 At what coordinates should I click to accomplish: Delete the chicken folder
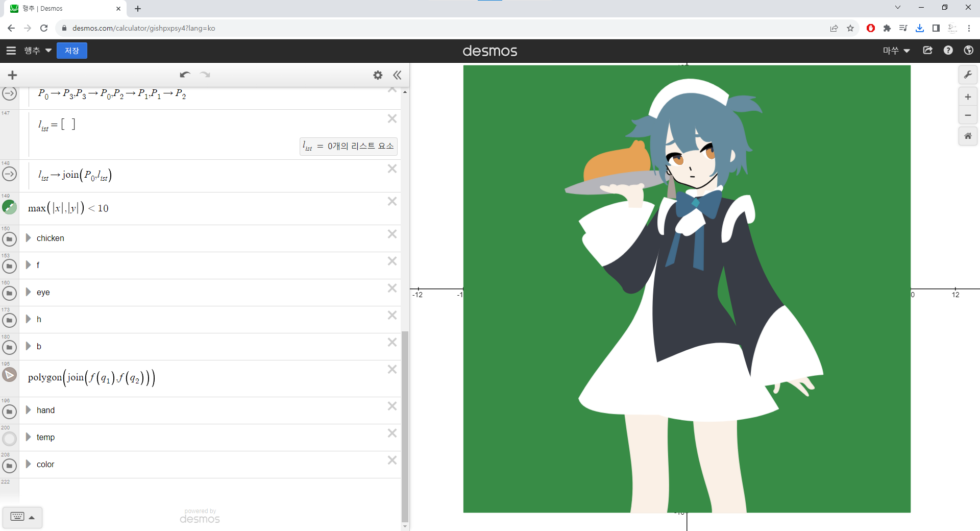tap(392, 234)
